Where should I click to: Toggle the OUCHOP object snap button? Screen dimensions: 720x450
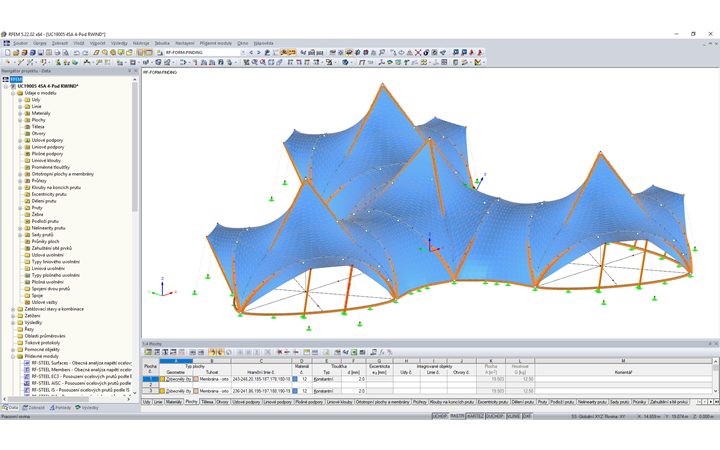pyautogui.click(x=495, y=416)
